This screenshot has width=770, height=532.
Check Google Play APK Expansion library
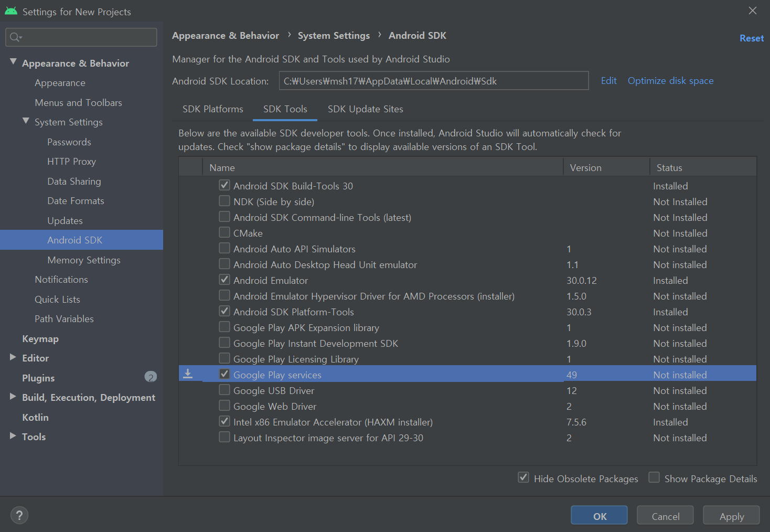(x=224, y=327)
